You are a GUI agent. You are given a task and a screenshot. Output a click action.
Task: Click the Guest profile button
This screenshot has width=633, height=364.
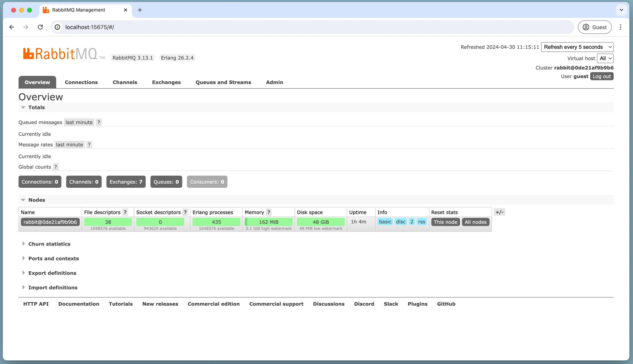coord(595,27)
